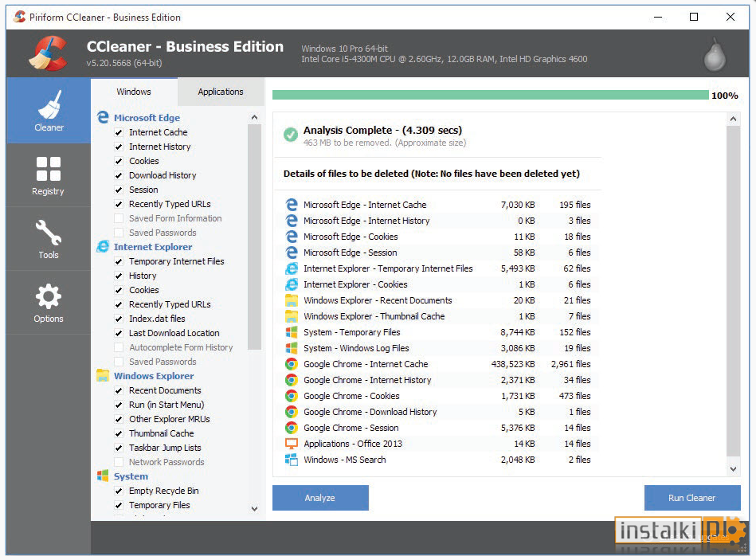
Task: Click the System group Windows flag icon
Action: click(103, 476)
